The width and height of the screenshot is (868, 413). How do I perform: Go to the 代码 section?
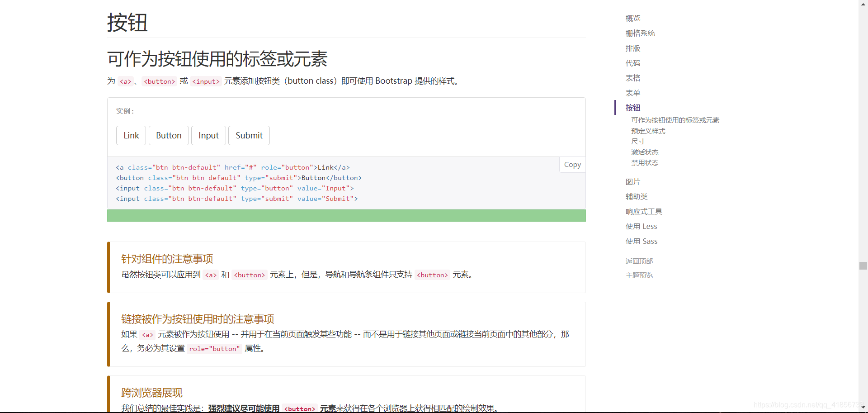pyautogui.click(x=632, y=63)
